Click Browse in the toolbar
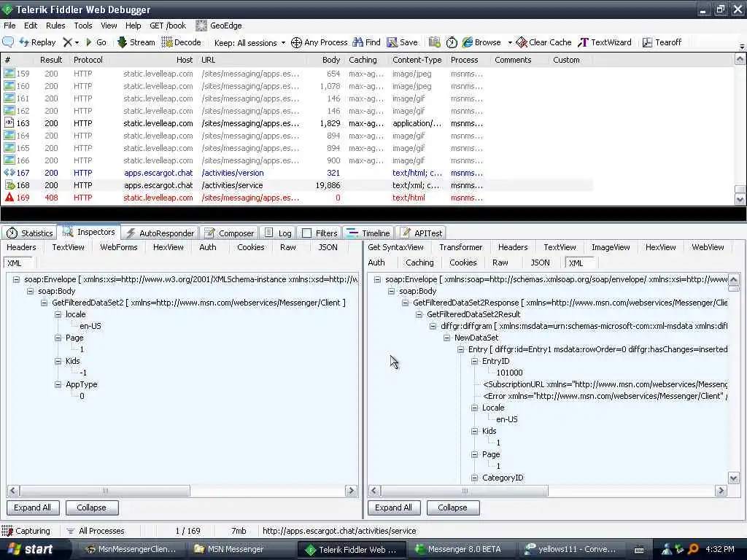This screenshot has height=560, width=747. coord(481,42)
